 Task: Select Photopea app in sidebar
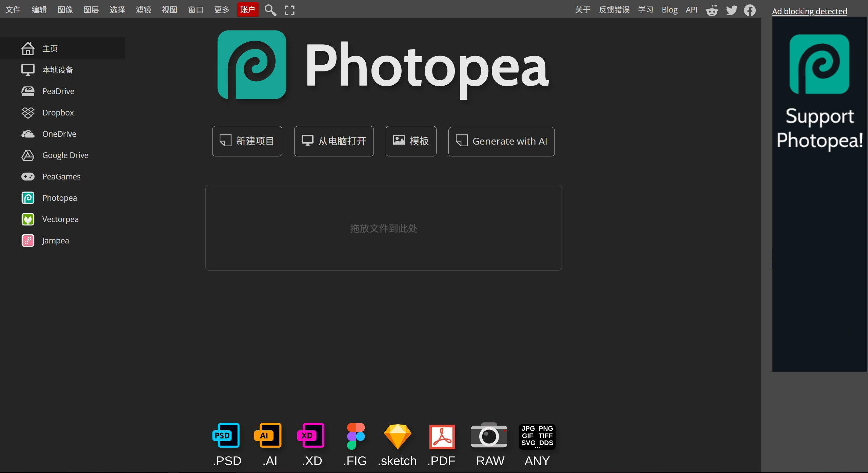point(62,198)
